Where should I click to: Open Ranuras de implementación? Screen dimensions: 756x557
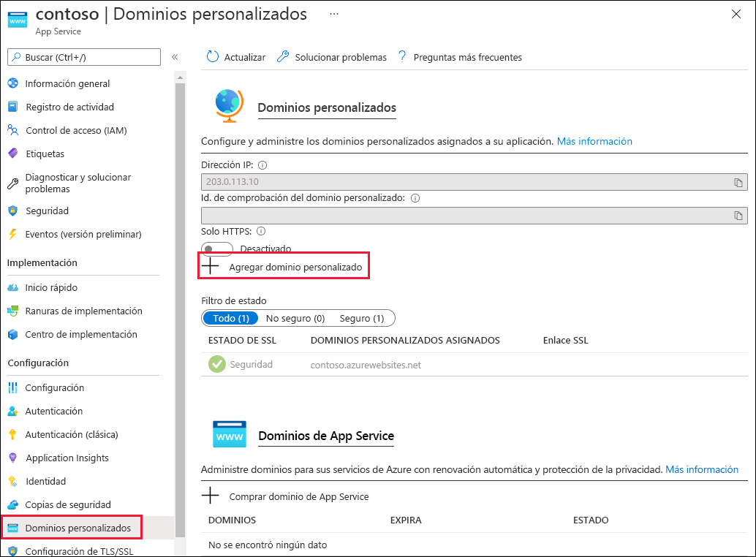[x=83, y=311]
